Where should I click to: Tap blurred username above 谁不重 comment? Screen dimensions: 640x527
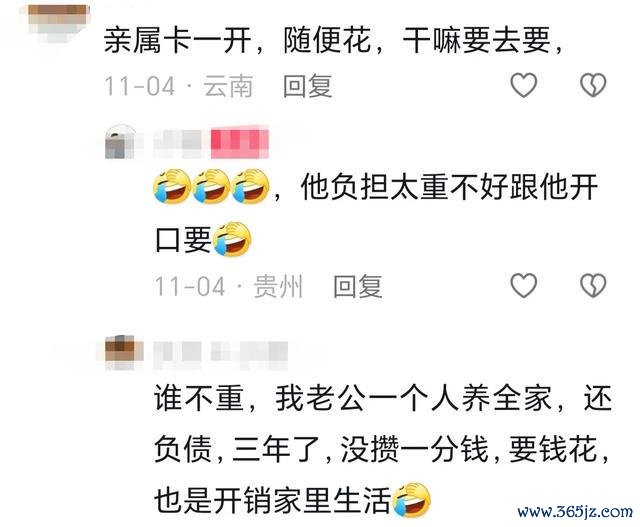(221, 354)
